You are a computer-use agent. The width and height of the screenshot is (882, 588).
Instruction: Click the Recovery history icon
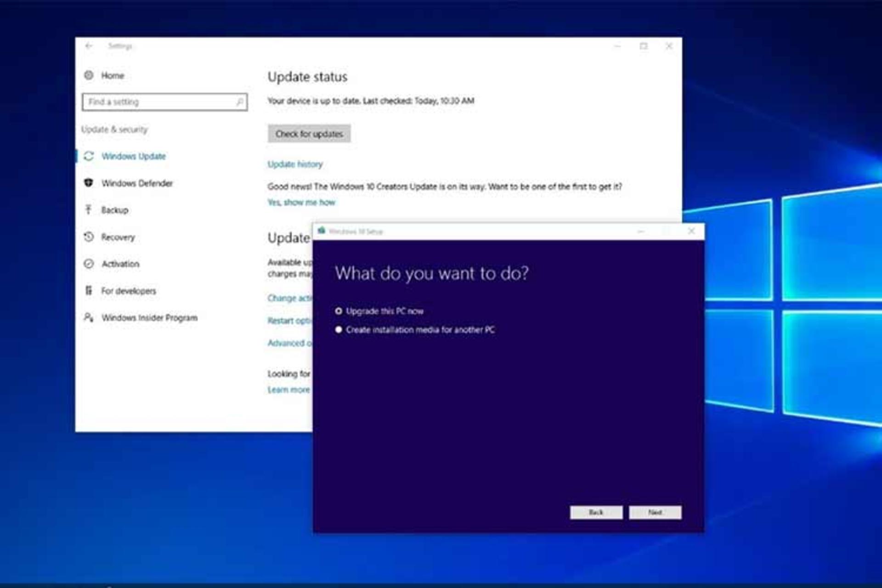pos(89,237)
